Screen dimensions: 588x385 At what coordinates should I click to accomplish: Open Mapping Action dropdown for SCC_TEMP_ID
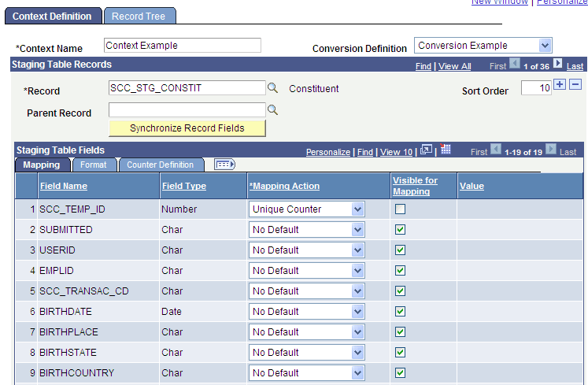click(x=306, y=209)
